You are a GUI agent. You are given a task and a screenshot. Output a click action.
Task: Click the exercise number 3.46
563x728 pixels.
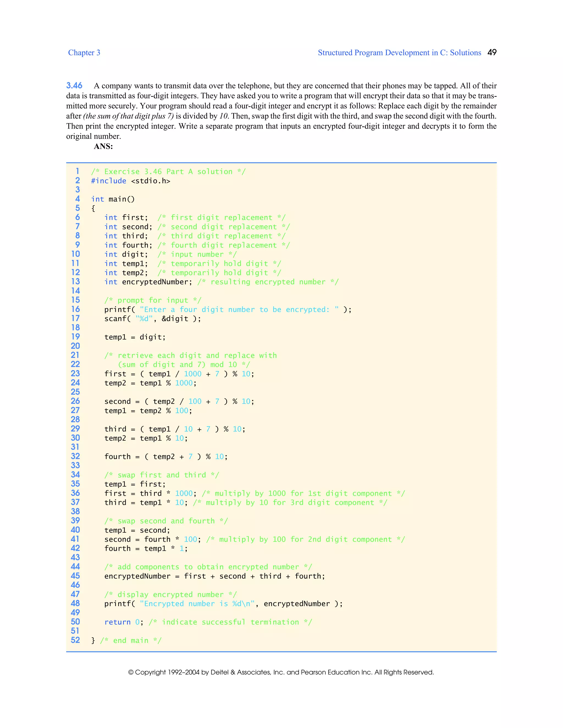coord(74,86)
